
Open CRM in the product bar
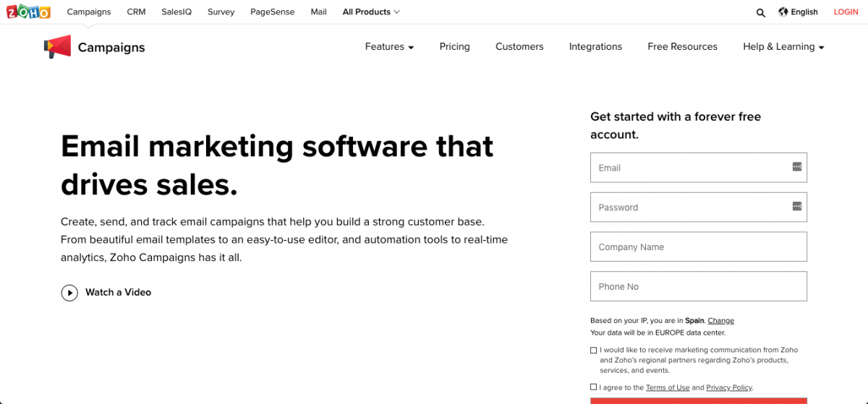(136, 12)
